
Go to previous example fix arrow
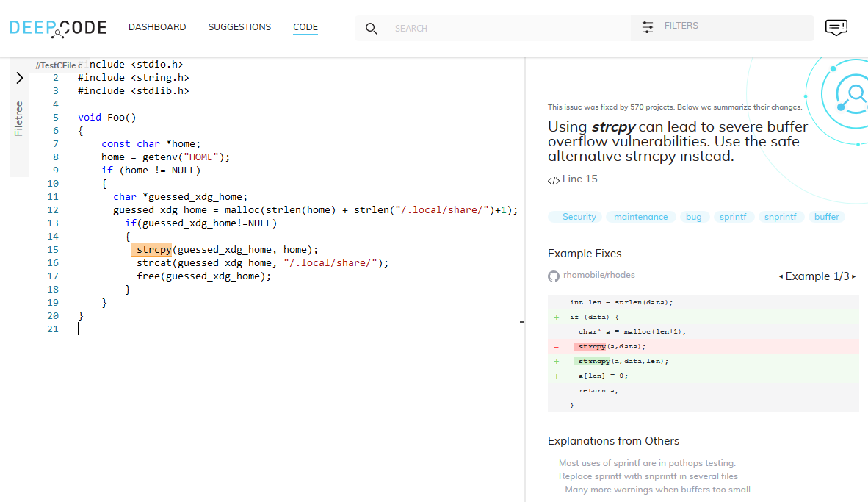781,277
